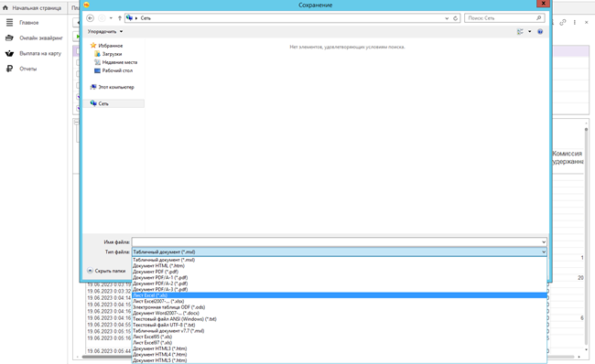The width and height of the screenshot is (595, 364).
Task: Choose 'Лист Excel95 (*.xls)' file type
Action: (x=340, y=337)
